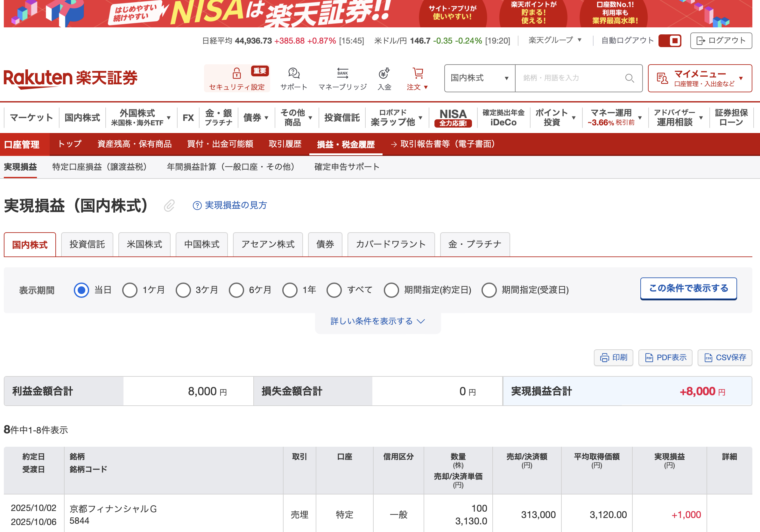This screenshot has width=760, height=532.
Task: Select the すべて period radio button
Action: pyautogui.click(x=334, y=290)
